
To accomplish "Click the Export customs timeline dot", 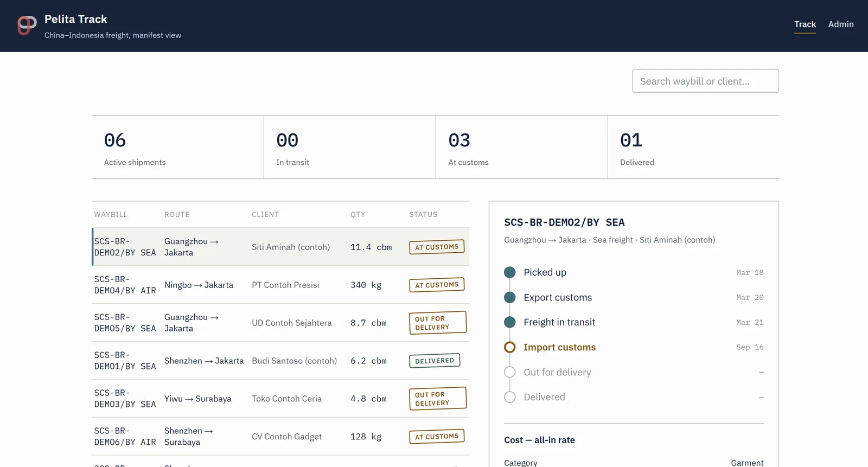I will (x=510, y=297).
